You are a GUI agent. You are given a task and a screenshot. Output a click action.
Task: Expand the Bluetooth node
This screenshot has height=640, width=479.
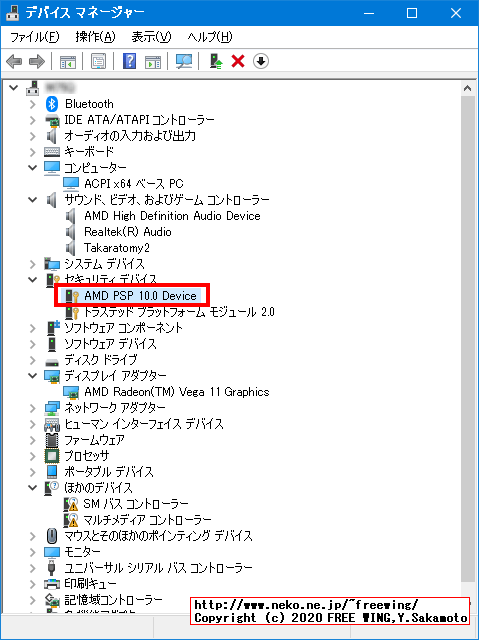point(33,104)
